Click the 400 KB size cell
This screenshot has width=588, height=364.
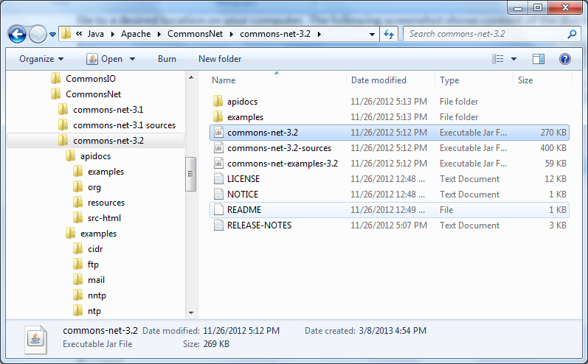(553, 148)
